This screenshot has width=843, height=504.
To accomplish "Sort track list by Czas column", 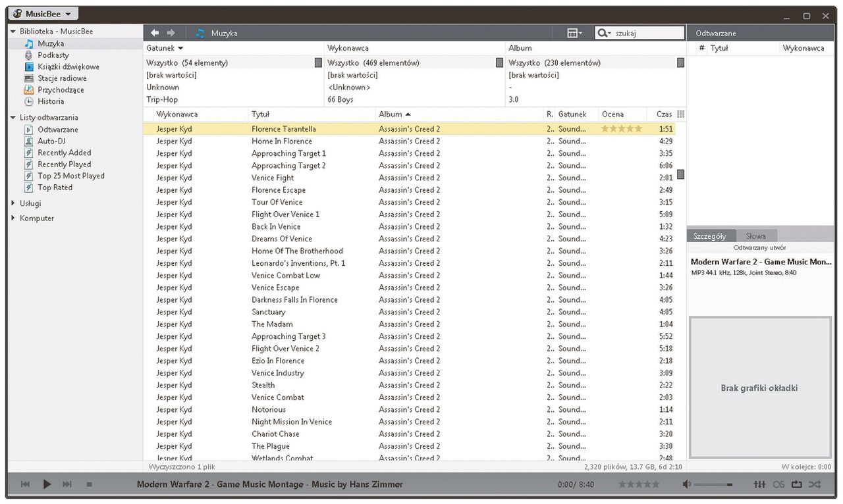I will 665,114.
